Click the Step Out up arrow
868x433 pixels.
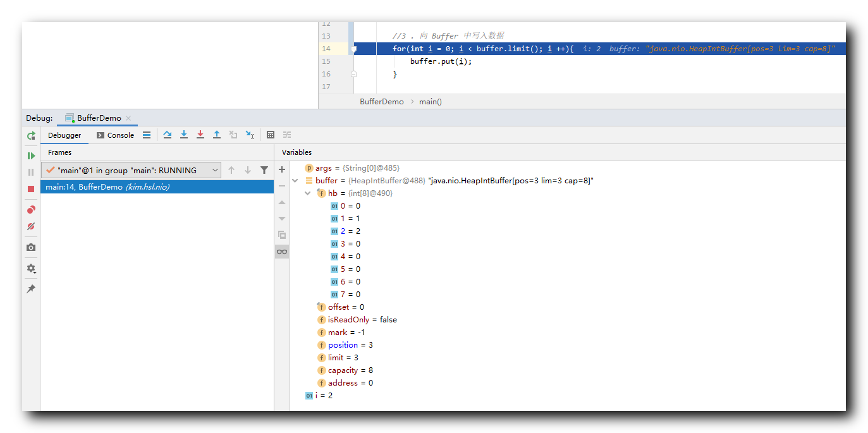point(217,135)
